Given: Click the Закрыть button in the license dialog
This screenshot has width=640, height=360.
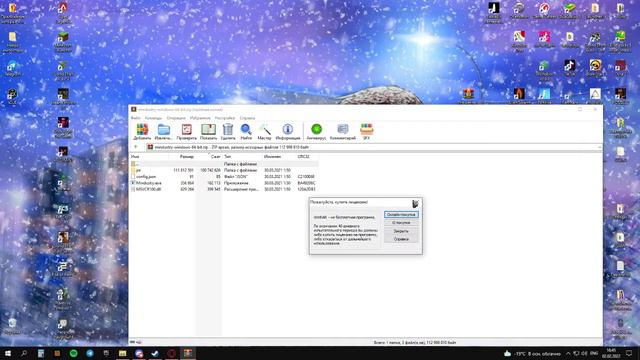Looking at the screenshot, I should point(401,231).
